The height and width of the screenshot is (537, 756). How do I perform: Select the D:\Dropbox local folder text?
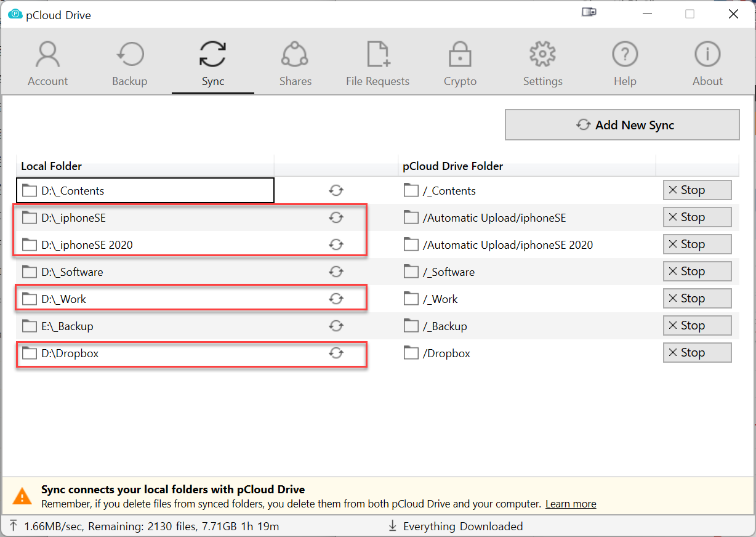pyautogui.click(x=70, y=353)
